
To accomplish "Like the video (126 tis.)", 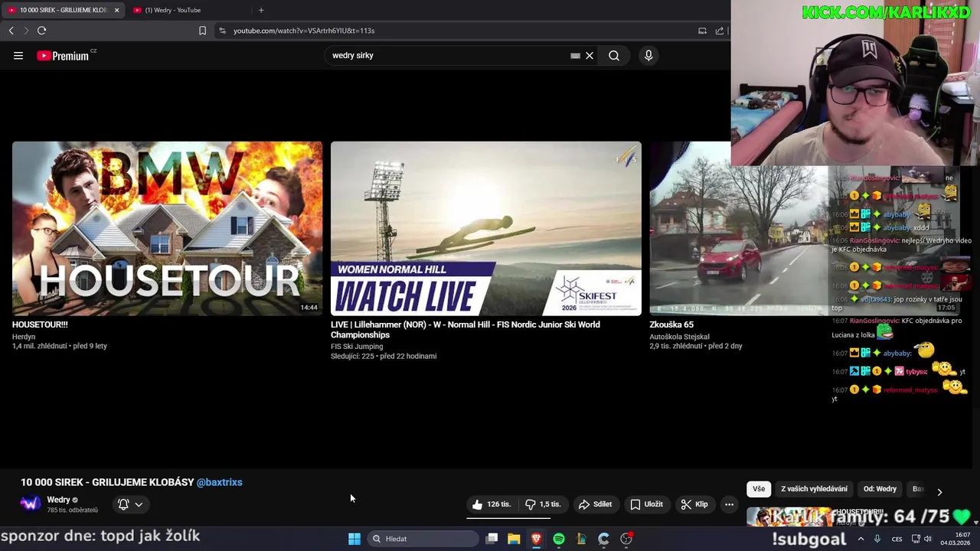I will coord(492,504).
